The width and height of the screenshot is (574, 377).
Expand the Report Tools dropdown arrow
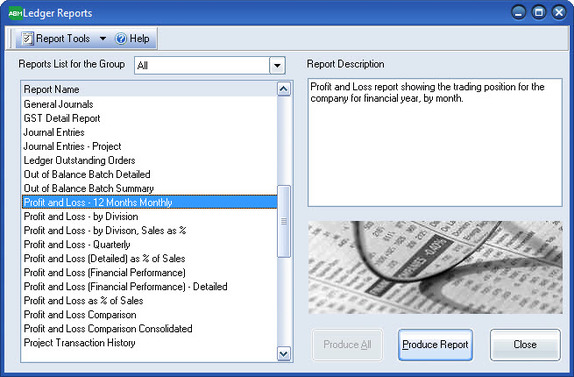[103, 38]
